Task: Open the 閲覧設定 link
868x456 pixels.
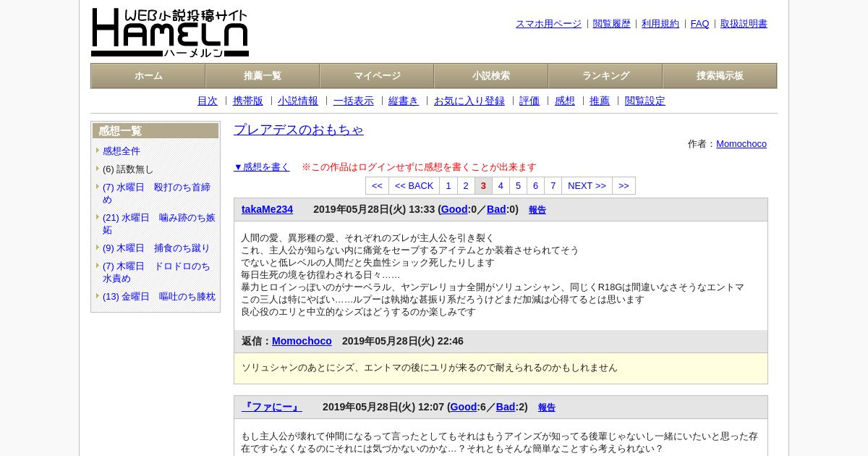Action: [x=645, y=101]
